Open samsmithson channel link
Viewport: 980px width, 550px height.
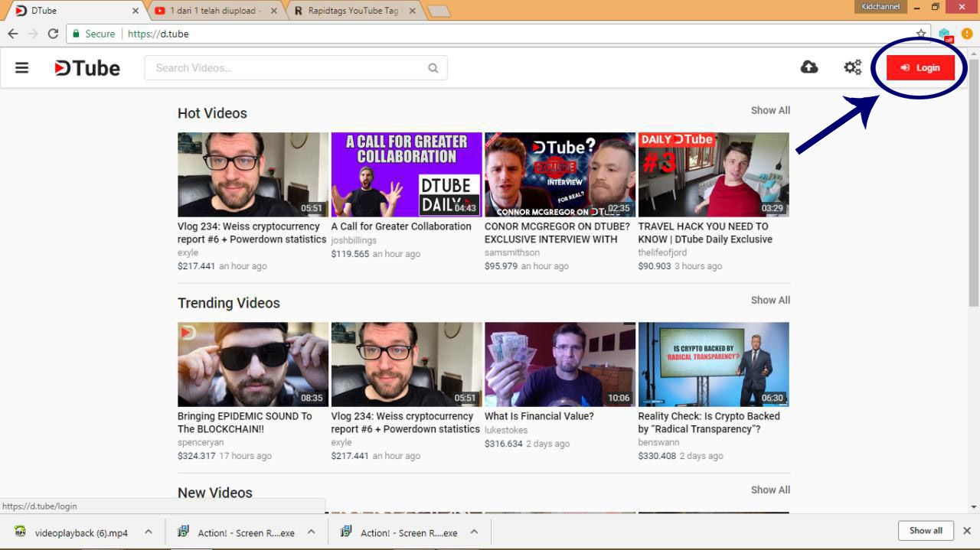click(x=512, y=252)
